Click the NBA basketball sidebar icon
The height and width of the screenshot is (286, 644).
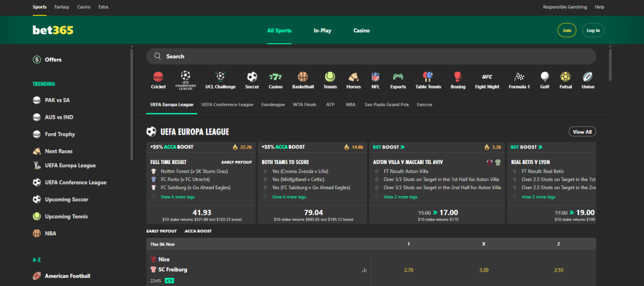[x=37, y=233]
